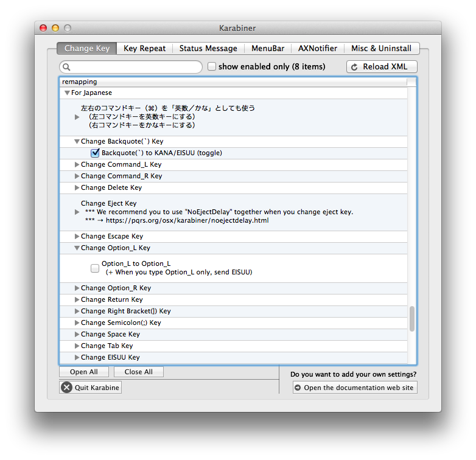Image resolution: width=476 pixels, height=460 pixels.
Task: Click the Reload XML button
Action: pyautogui.click(x=382, y=67)
